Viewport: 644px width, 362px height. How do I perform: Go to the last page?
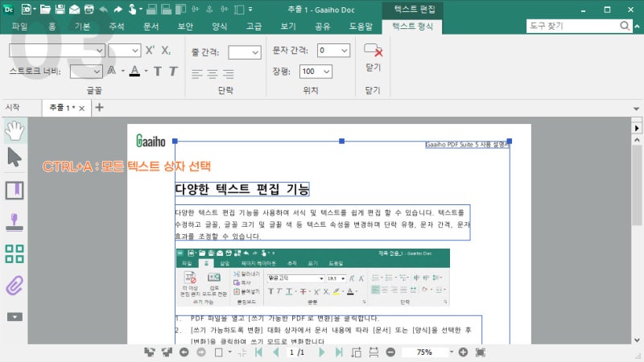tap(339, 352)
